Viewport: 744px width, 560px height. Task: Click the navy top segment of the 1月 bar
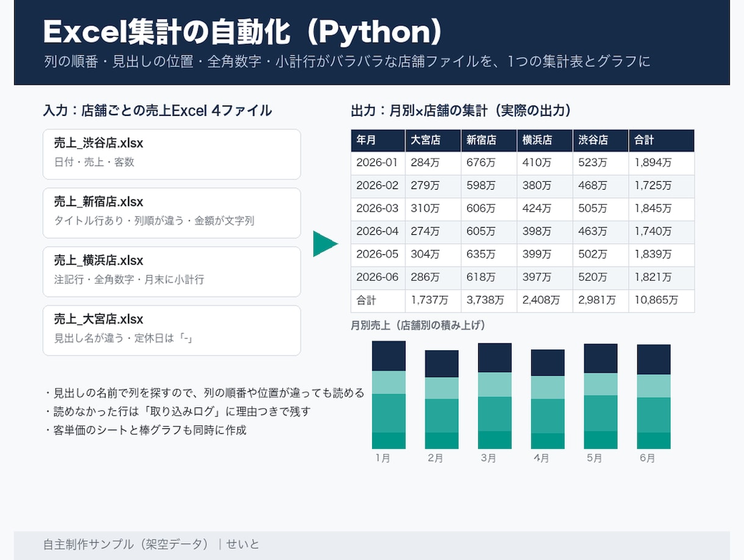point(389,356)
